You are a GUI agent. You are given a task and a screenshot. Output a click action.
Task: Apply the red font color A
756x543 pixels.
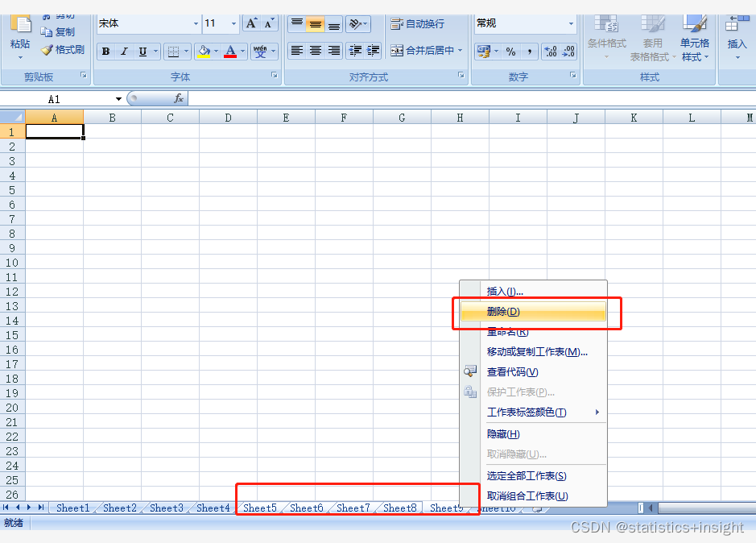tap(230, 52)
